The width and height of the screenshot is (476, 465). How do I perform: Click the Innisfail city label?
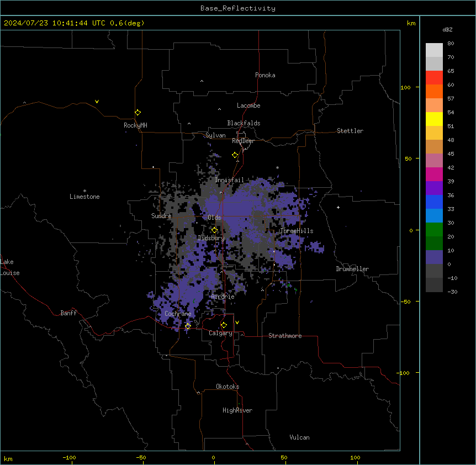(x=229, y=180)
